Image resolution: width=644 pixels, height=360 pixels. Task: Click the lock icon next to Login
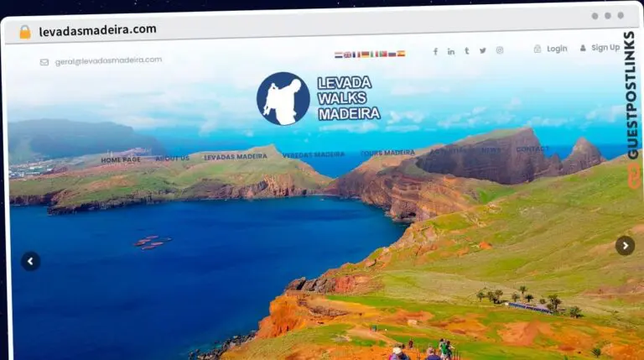pos(538,49)
